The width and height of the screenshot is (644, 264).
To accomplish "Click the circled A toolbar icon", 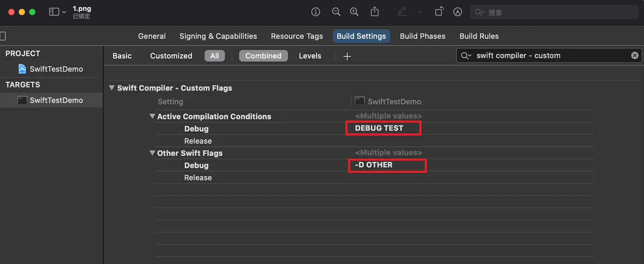I will pyautogui.click(x=458, y=12).
